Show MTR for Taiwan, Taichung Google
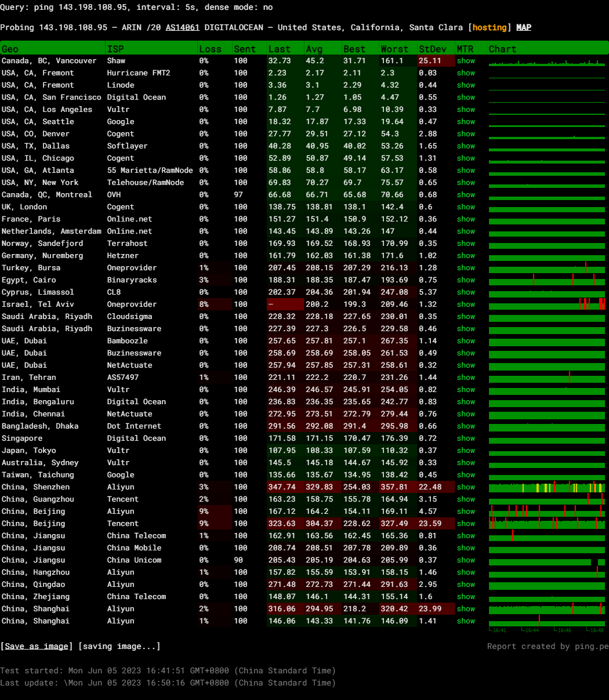This screenshot has height=700, width=609. (x=466, y=474)
